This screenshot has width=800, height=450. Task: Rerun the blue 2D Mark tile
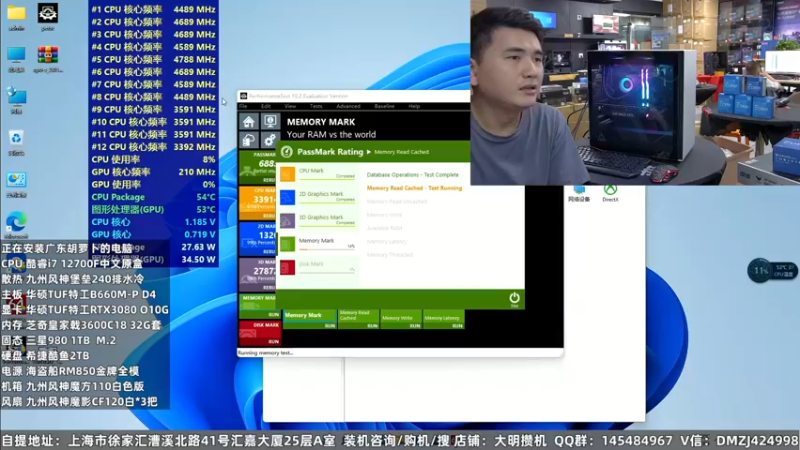269,252
